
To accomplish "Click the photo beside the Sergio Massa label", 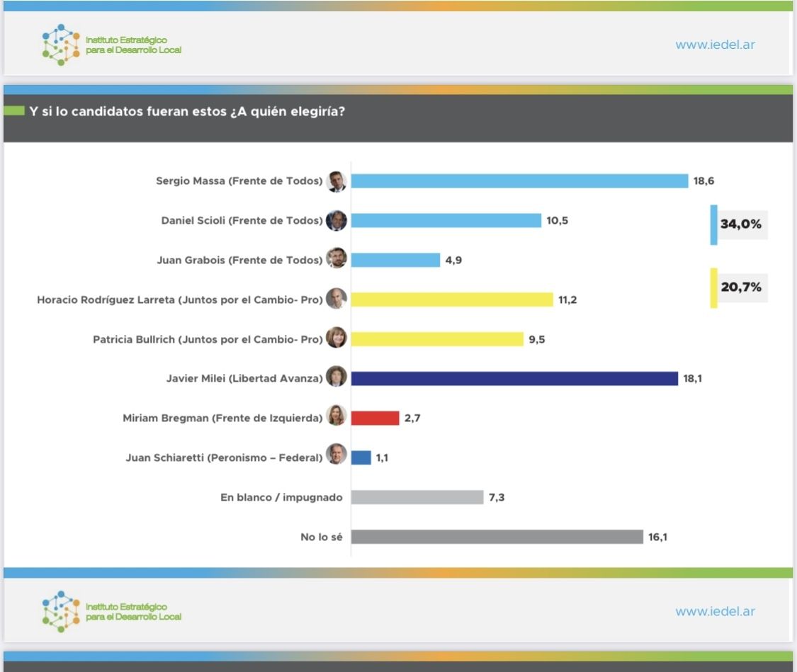I will click(x=336, y=181).
